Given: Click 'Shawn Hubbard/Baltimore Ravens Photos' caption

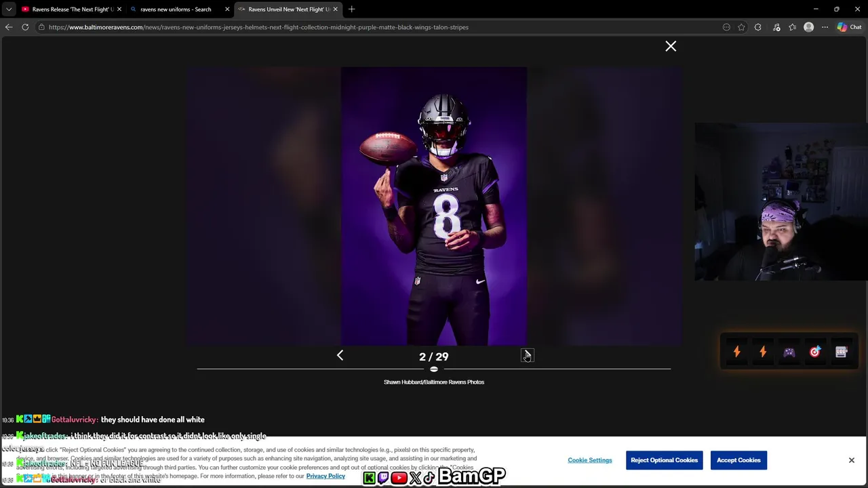Looking at the screenshot, I should point(434,382).
